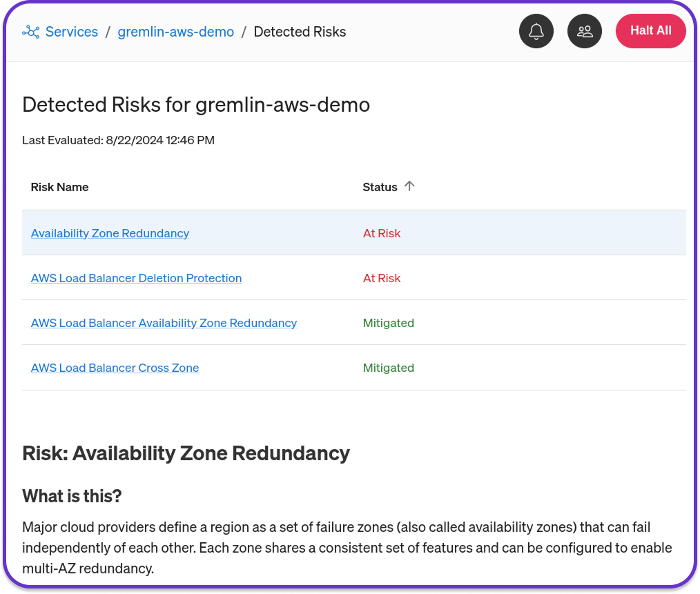This screenshot has height=594, width=700.
Task: Click the Services network icon in breadcrumb
Action: tap(31, 32)
